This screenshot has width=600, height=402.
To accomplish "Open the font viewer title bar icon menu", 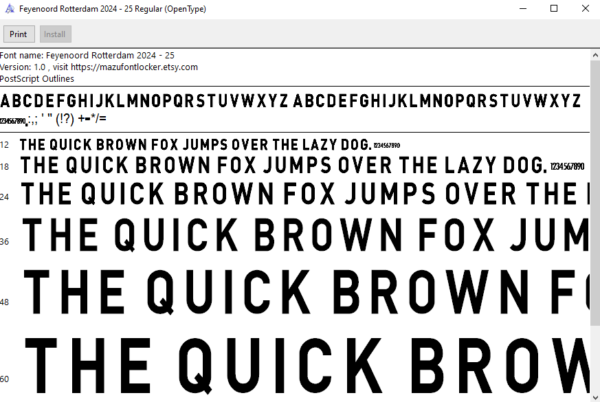I will [x=9, y=8].
